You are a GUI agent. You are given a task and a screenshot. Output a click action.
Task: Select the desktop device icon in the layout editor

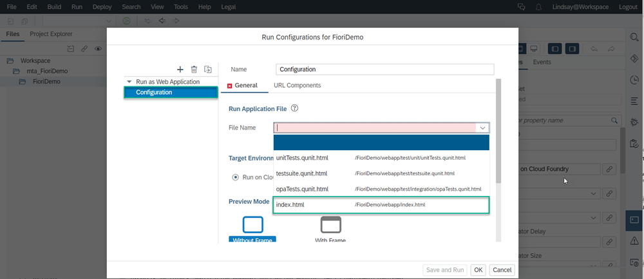(x=533, y=48)
